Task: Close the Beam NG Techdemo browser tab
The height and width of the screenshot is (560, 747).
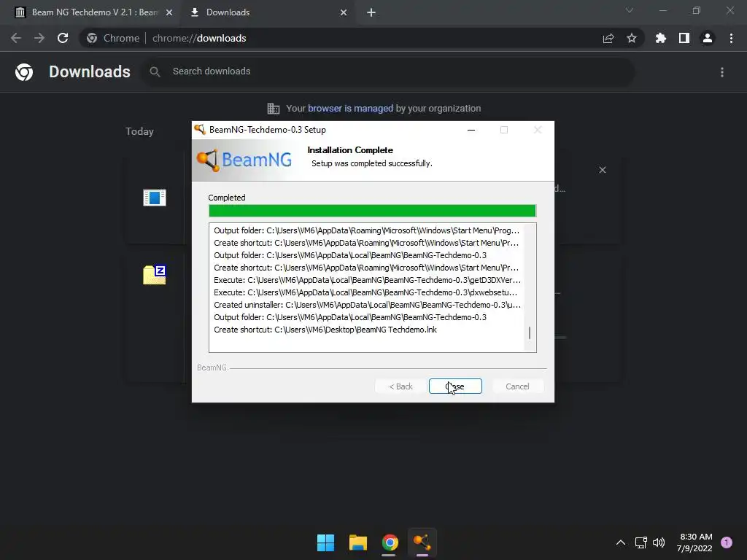Action: pyautogui.click(x=169, y=12)
